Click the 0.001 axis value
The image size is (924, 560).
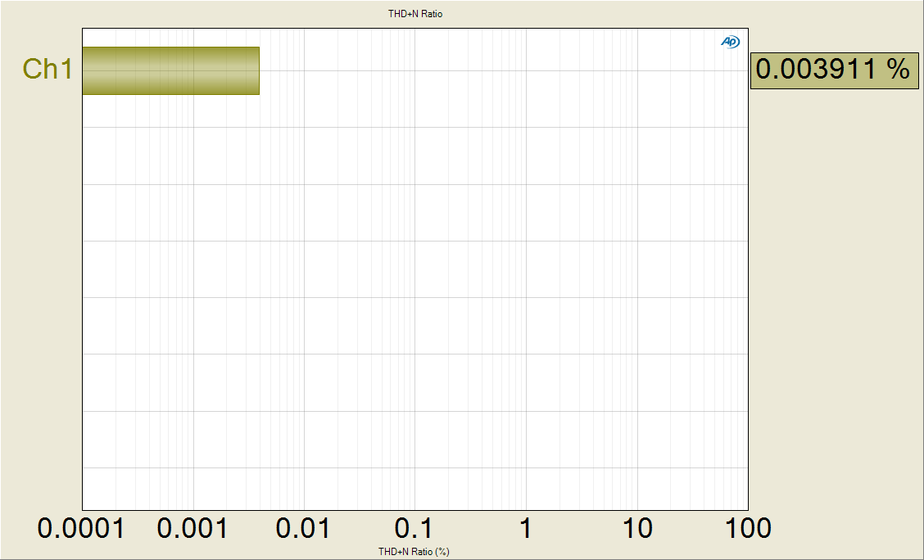pos(192,528)
